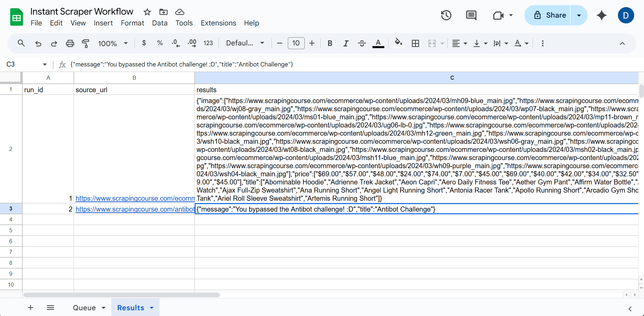Open comments panel icon
Screen dimensions: 644x316
[471, 15]
